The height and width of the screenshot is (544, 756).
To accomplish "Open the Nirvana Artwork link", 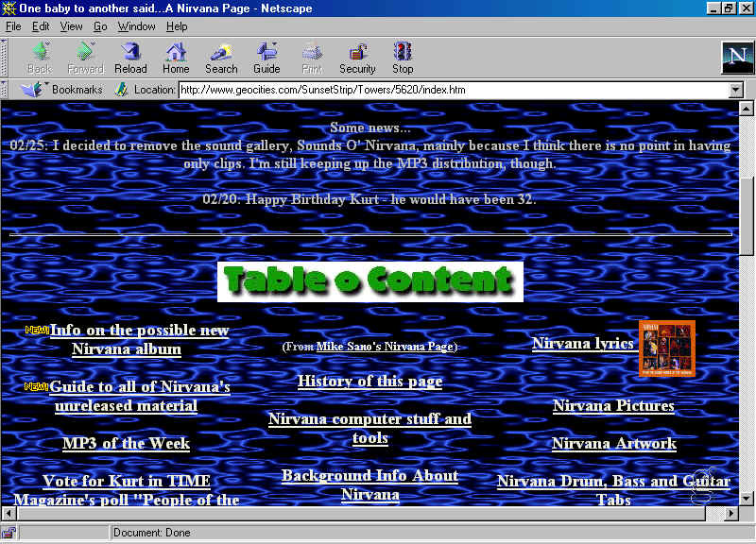I will point(614,443).
